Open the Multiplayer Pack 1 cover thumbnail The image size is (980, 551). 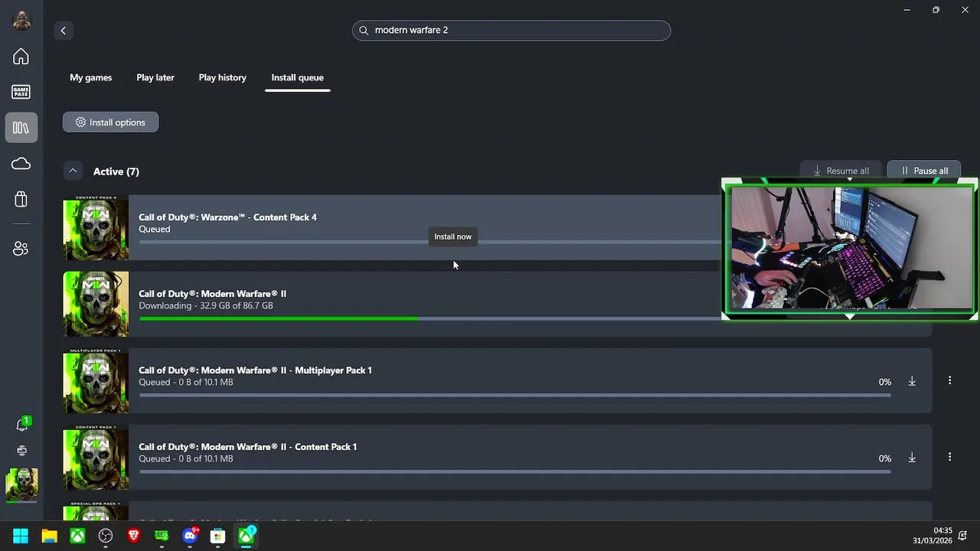96,380
